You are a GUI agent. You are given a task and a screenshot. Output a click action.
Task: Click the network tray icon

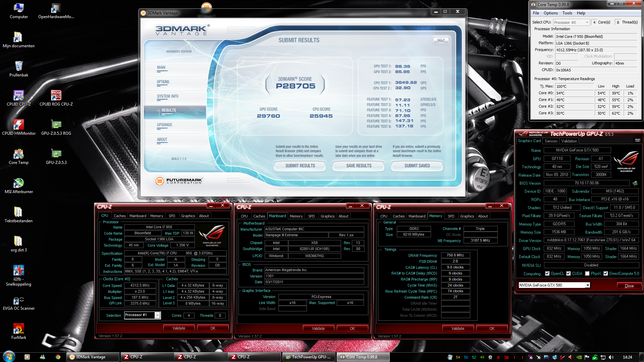(603, 357)
